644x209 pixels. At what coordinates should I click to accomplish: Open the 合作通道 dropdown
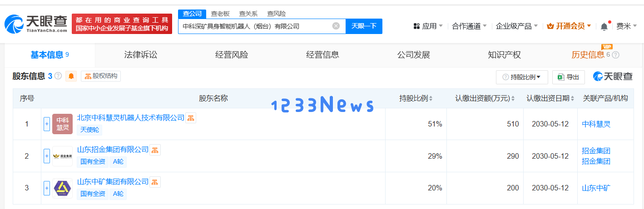pyautogui.click(x=469, y=26)
